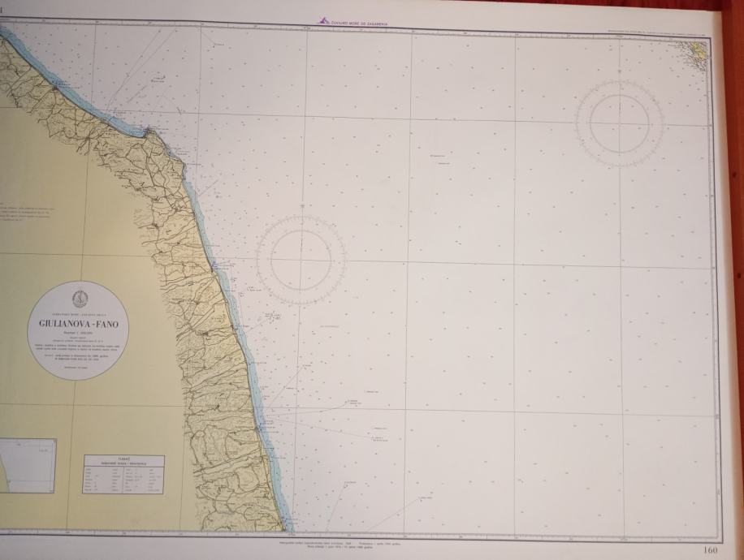Click the purple logo in the top margin

(323, 21)
